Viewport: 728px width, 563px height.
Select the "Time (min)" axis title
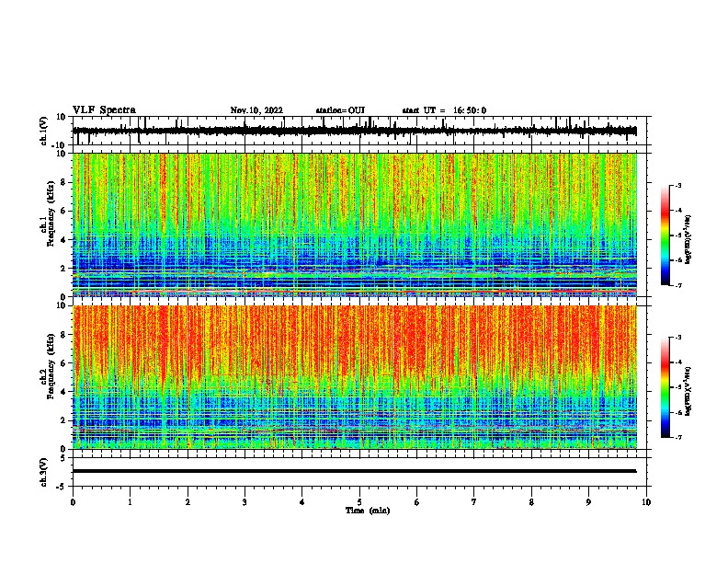[368, 511]
